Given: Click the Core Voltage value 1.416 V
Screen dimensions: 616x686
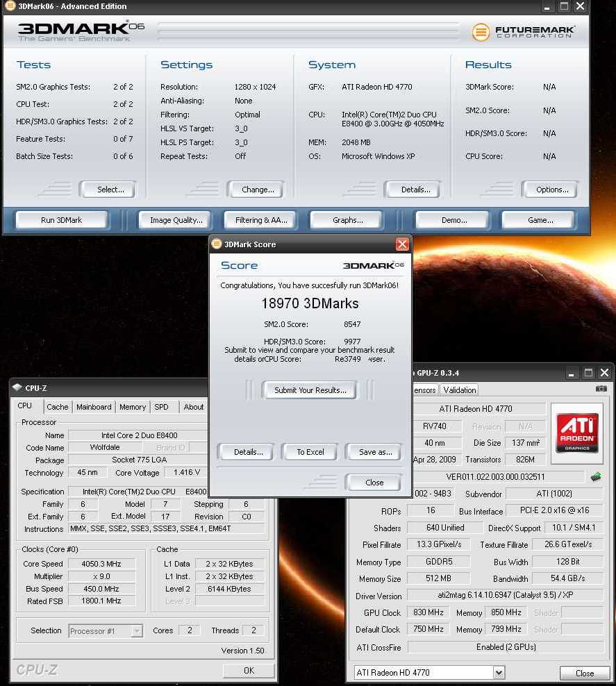Looking at the screenshot, I should click(x=185, y=473).
